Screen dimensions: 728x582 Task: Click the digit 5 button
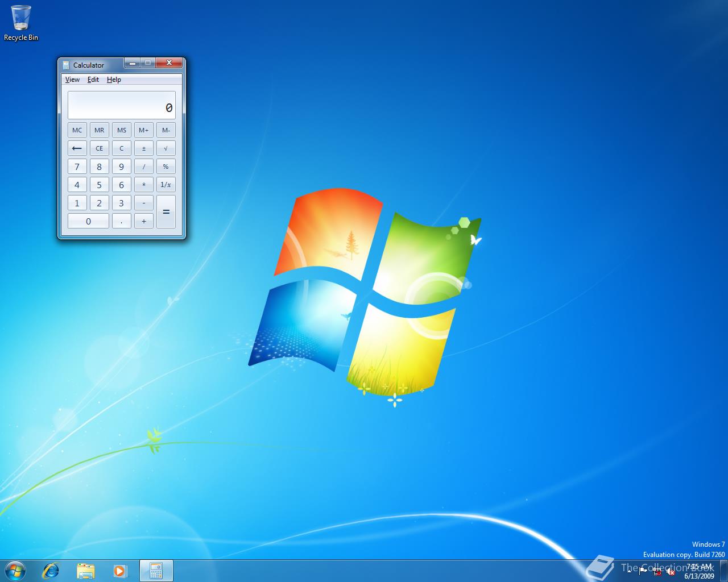click(99, 185)
